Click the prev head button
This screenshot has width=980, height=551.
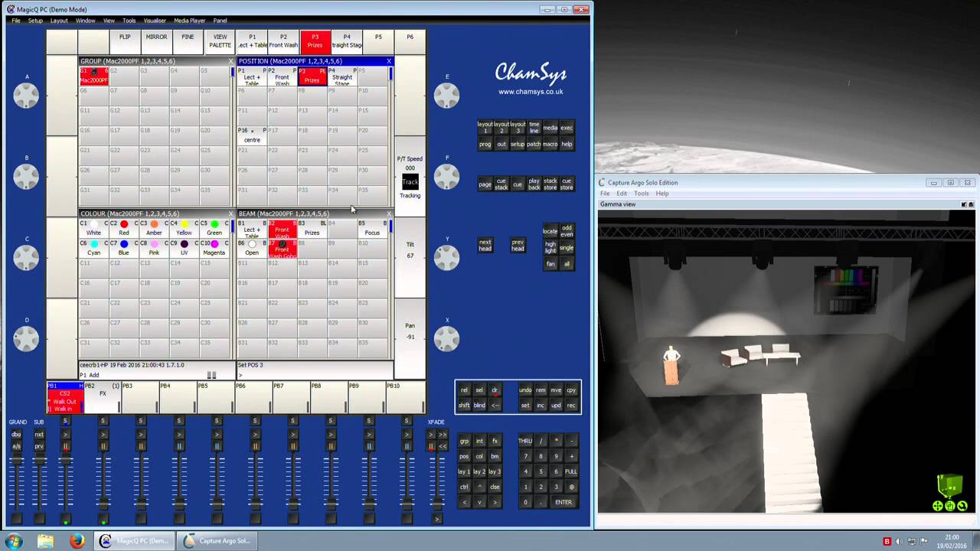[518, 246]
